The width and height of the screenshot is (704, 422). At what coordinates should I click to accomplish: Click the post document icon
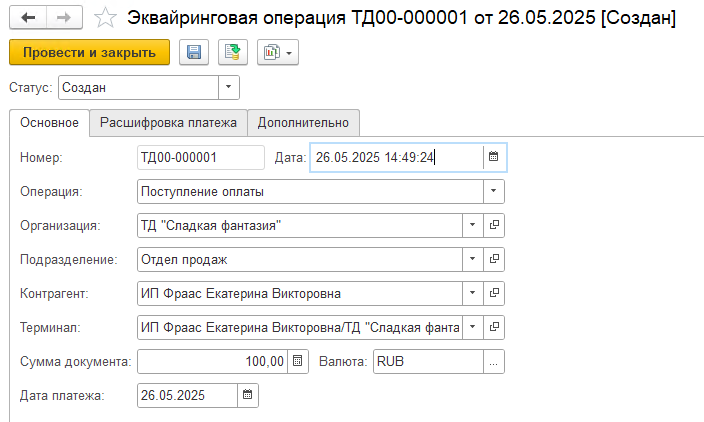pyautogui.click(x=233, y=53)
